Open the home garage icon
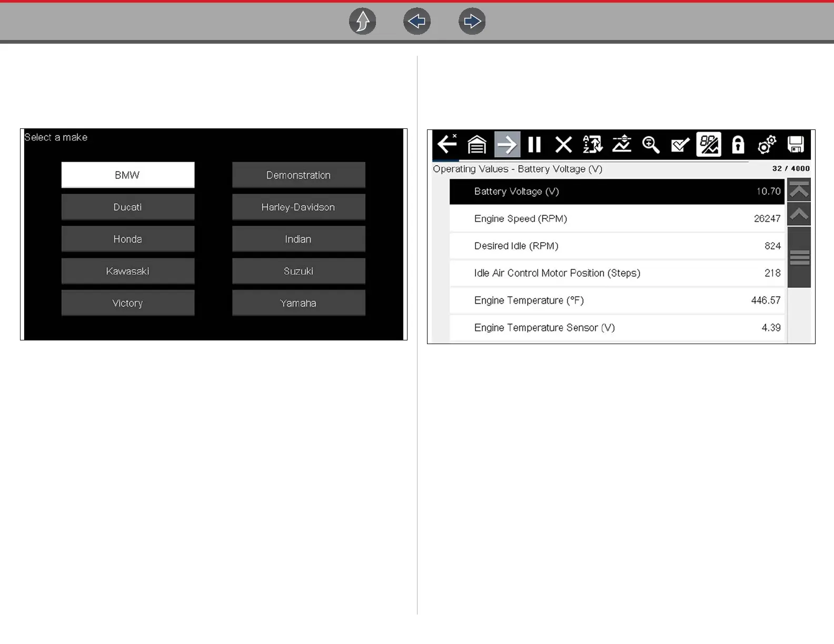Image resolution: width=834 pixels, height=644 pixels. click(477, 144)
